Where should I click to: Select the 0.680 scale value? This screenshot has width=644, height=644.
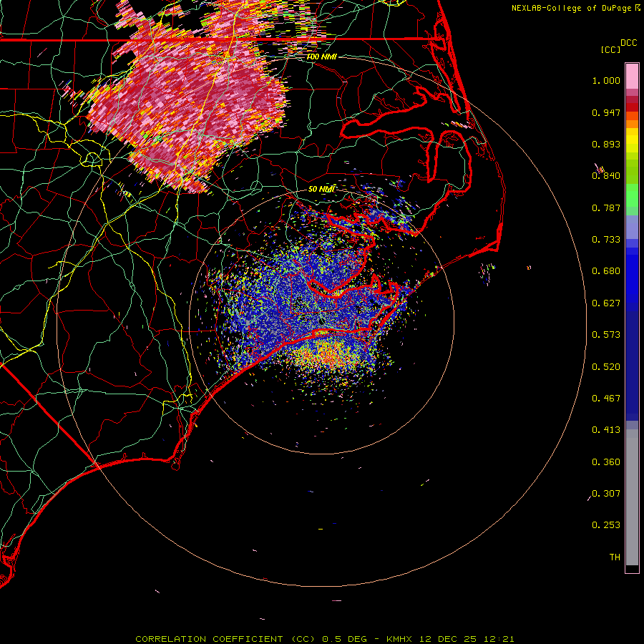coord(606,271)
